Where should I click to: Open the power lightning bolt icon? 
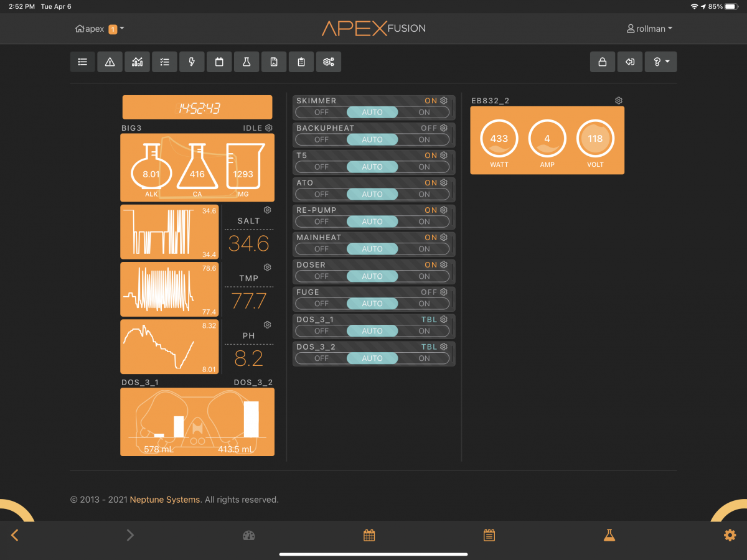(x=192, y=62)
